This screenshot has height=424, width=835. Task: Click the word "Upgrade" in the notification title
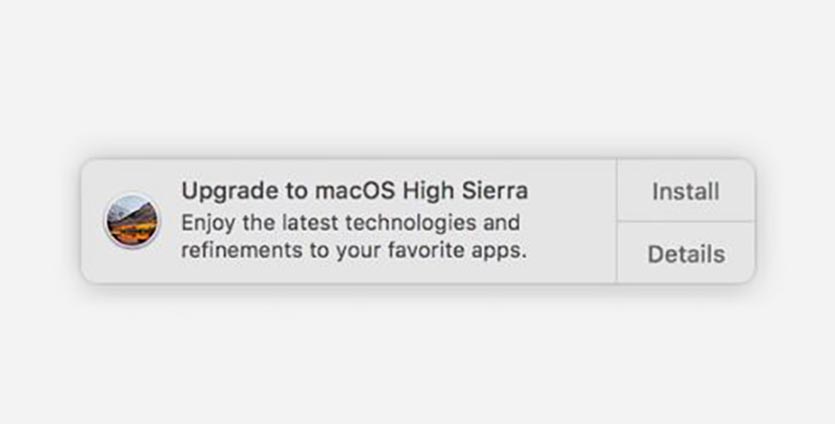coord(230,191)
